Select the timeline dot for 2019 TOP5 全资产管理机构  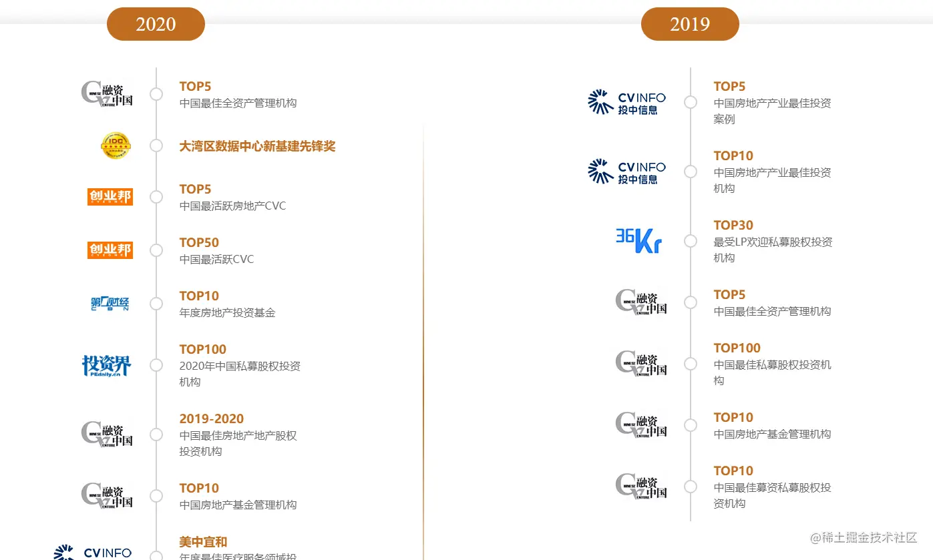pos(691,302)
